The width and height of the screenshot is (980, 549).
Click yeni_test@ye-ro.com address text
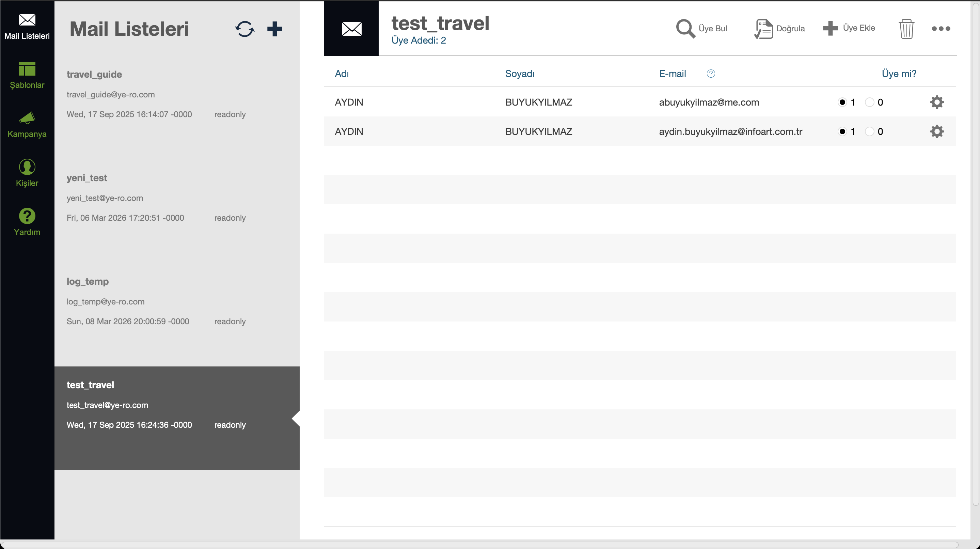(x=105, y=198)
